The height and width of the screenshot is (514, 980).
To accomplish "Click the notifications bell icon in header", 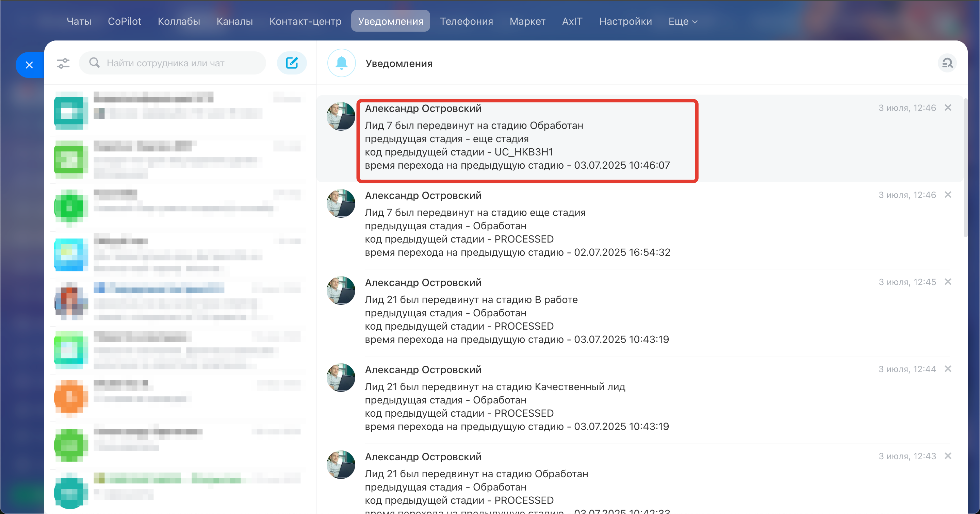I will [341, 63].
